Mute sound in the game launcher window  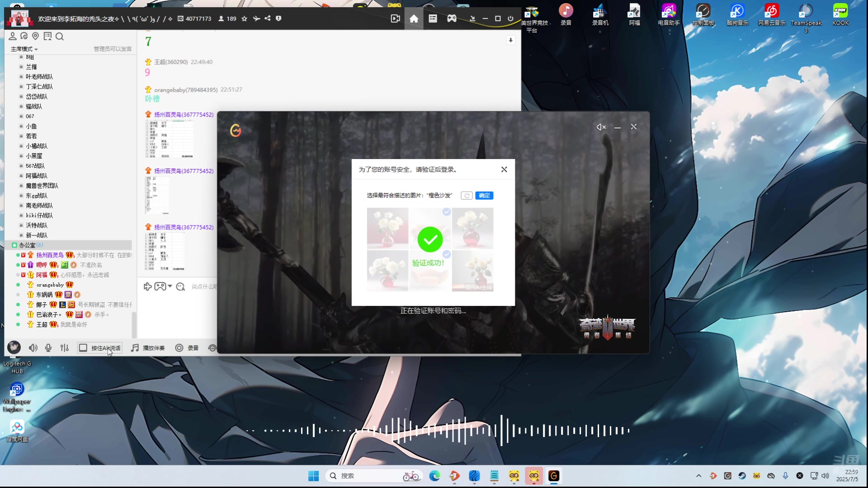[601, 127]
